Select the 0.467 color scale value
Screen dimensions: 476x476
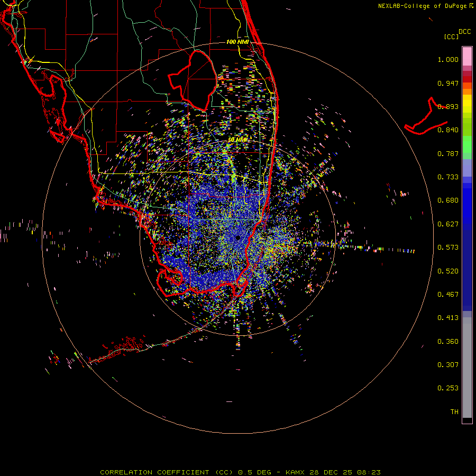448,295
